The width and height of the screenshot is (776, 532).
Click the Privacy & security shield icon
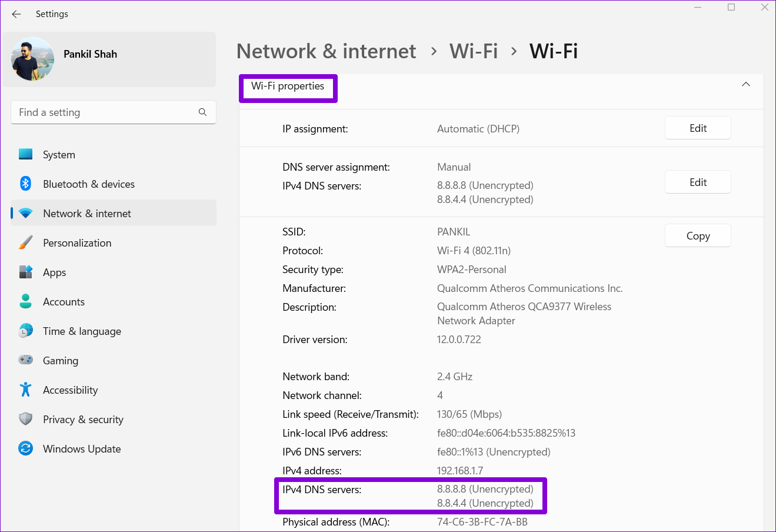(x=25, y=419)
